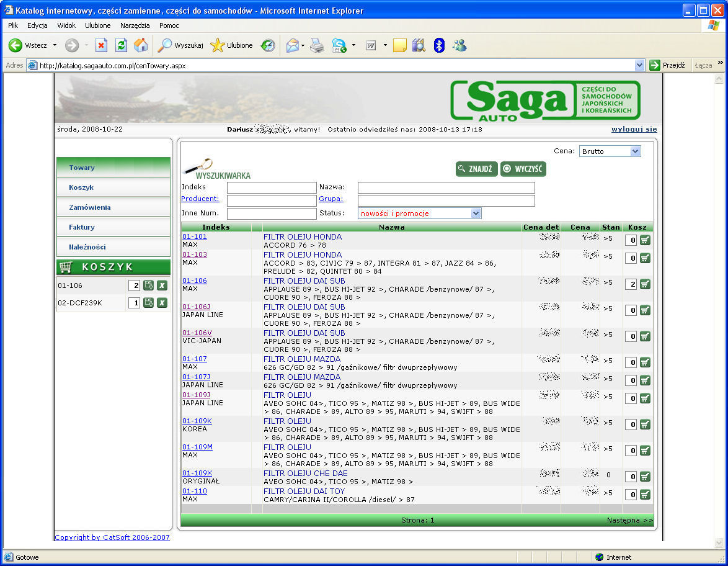Click the Przejdź go button
The image size is (728, 566).
tap(668, 65)
